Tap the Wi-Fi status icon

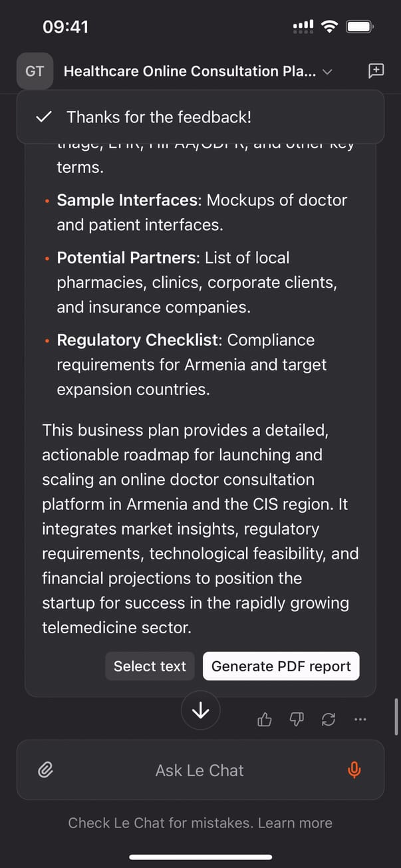[329, 27]
